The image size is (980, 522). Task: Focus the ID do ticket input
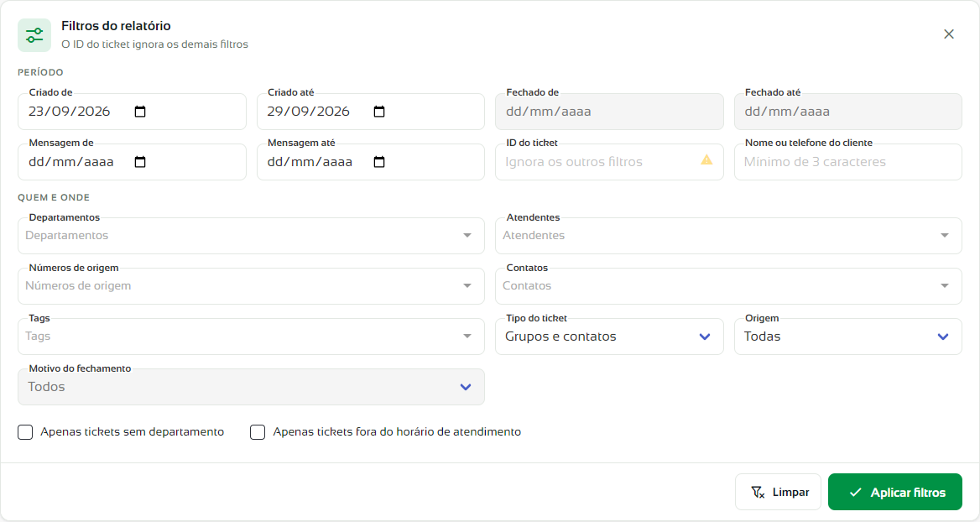609,162
